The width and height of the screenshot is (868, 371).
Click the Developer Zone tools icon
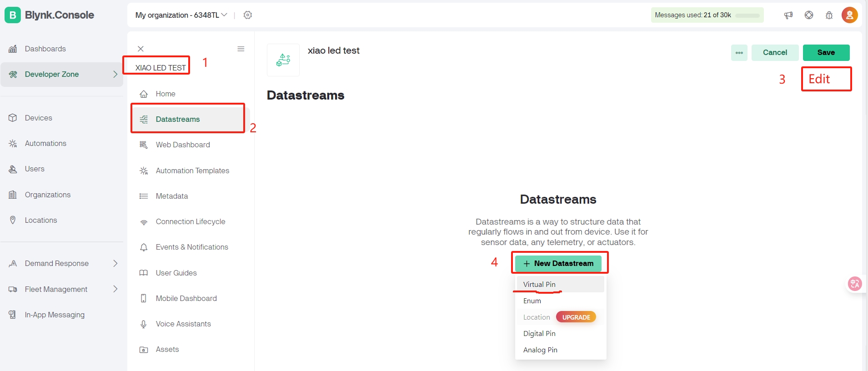pyautogui.click(x=13, y=74)
